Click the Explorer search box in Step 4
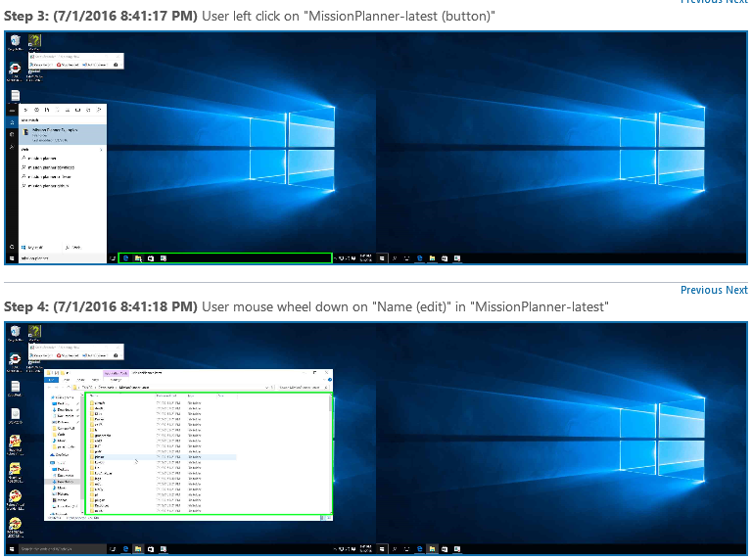This screenshot has height=560, width=752. click(x=304, y=387)
